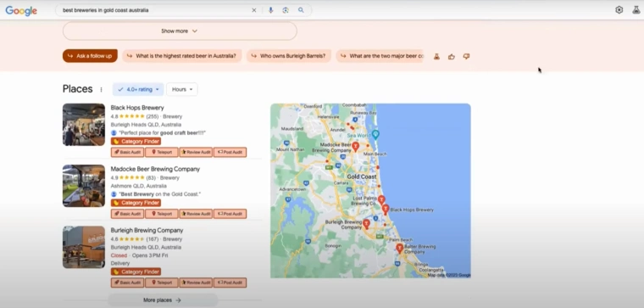Click Balter Brewing Company map pin
Screen dimensions: 644x308
point(399,248)
